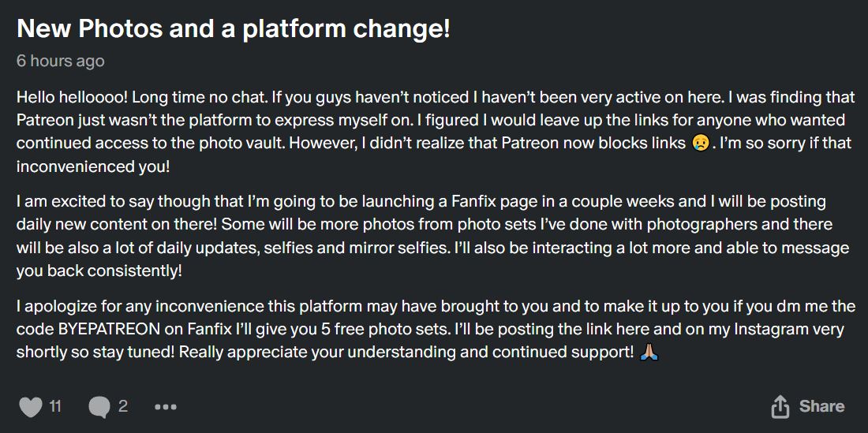
Task: Click the comment count number 2
Action: pos(123,407)
